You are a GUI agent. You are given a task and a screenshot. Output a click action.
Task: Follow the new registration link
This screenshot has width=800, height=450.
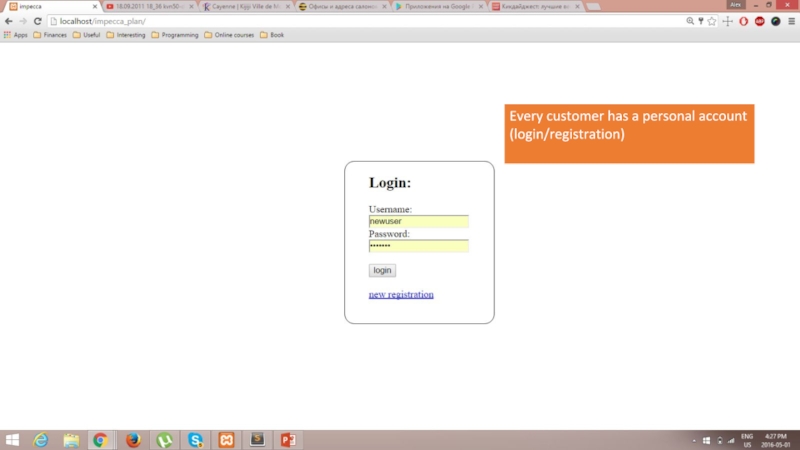pos(401,295)
